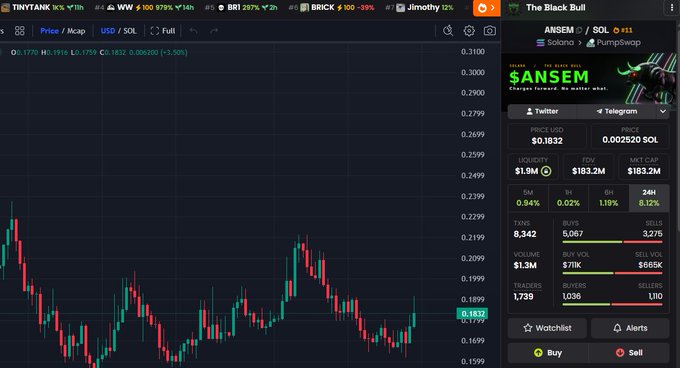Open the chart layout grid icon
The image size is (680, 368).
pyautogui.click(x=20, y=31)
